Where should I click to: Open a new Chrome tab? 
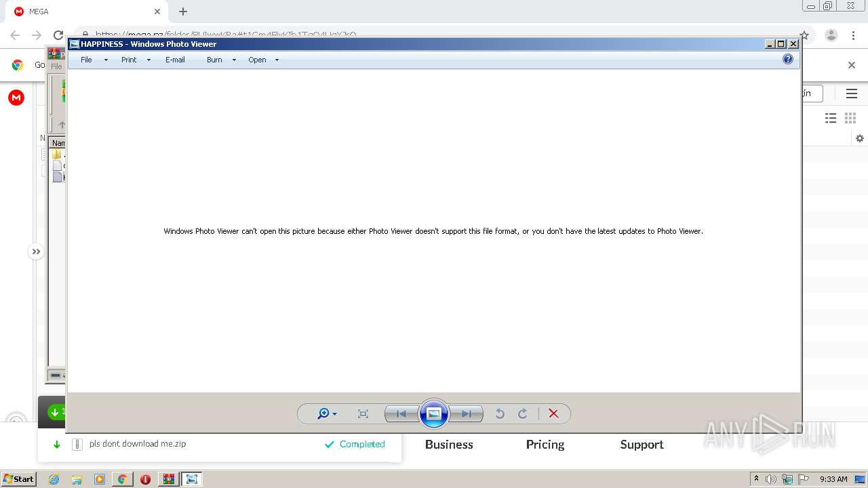click(183, 12)
